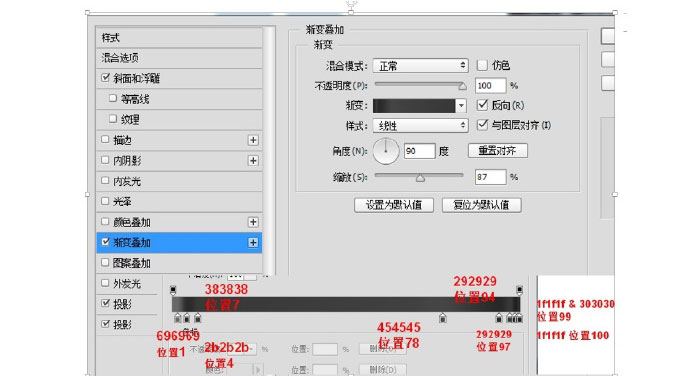Screen dimensions: 690x376
Task: Select the 斜面和浮雕 row label
Action: 136,78
